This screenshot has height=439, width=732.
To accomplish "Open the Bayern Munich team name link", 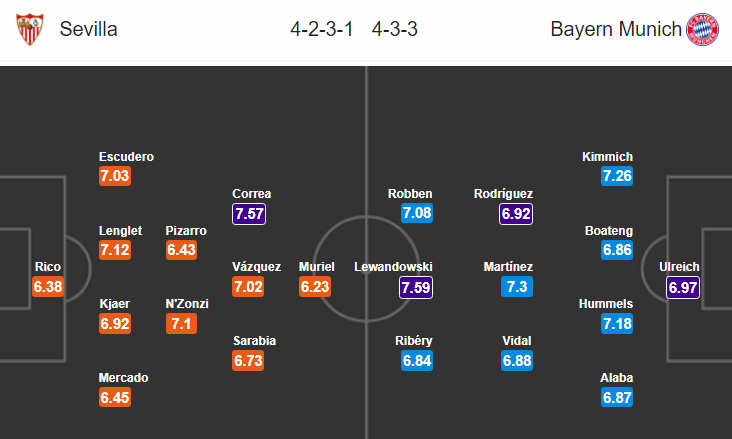I will pos(613,29).
